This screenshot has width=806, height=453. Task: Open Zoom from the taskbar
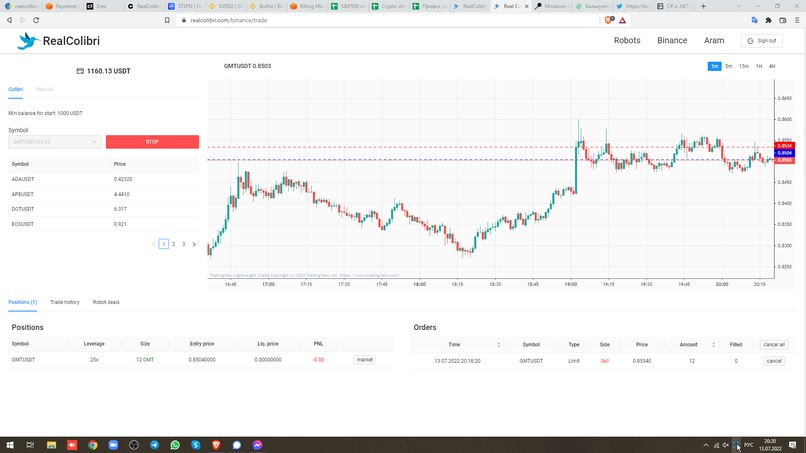pyautogui.click(x=113, y=445)
